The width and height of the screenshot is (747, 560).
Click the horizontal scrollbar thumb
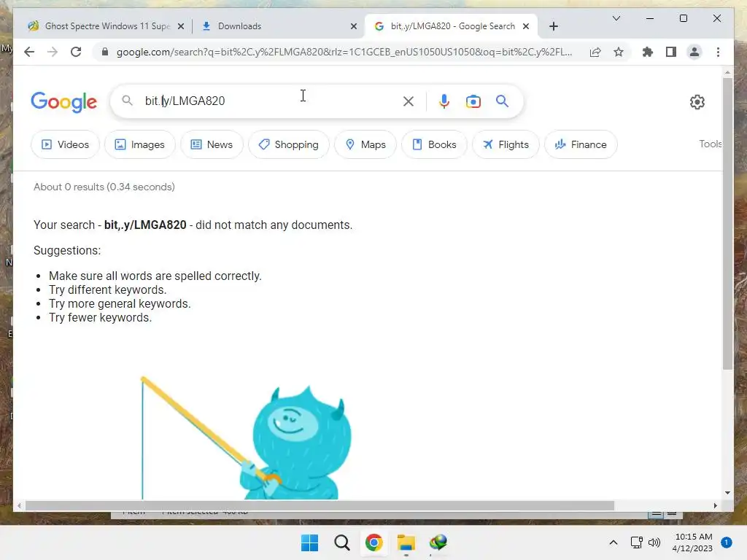(320, 506)
